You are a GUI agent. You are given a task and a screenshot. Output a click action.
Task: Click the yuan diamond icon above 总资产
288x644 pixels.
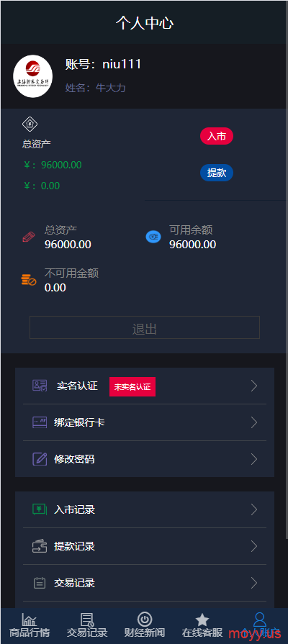[x=30, y=124]
